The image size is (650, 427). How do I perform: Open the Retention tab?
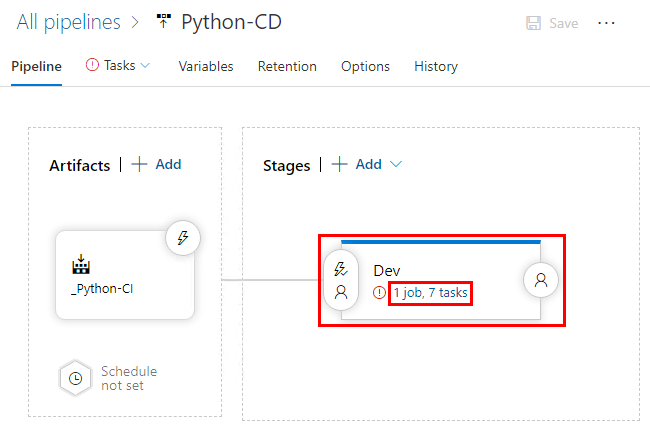click(x=287, y=66)
